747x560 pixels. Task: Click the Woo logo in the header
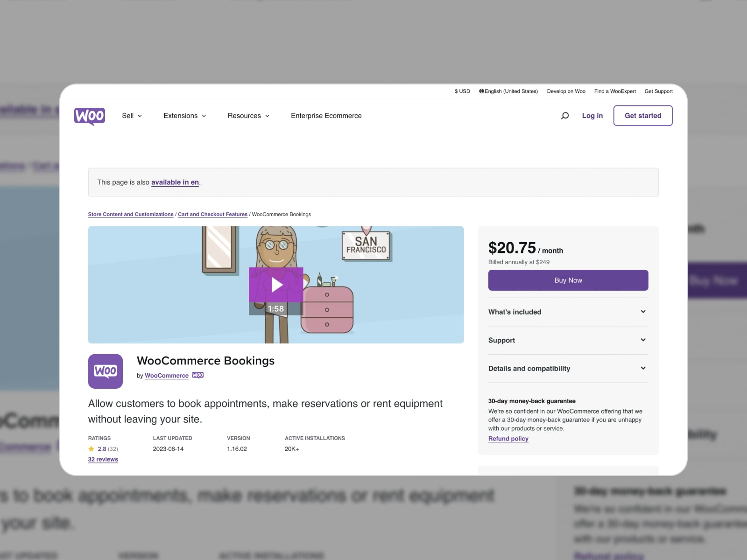(90, 116)
